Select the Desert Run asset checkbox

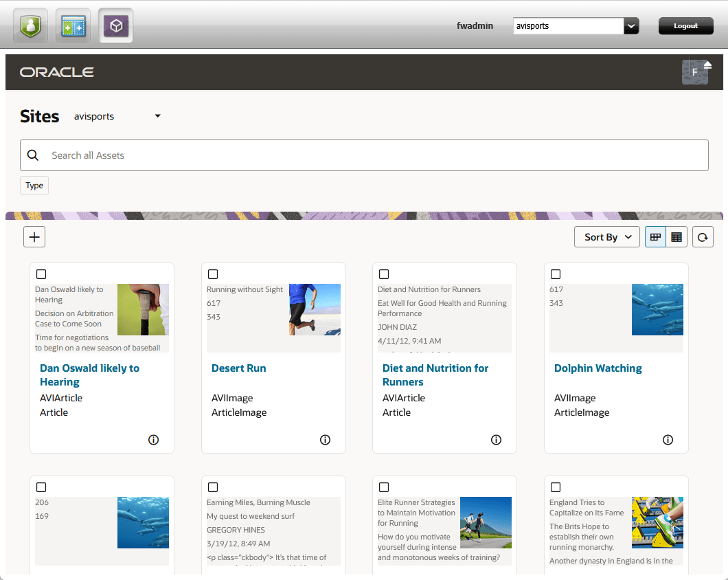pyautogui.click(x=213, y=274)
